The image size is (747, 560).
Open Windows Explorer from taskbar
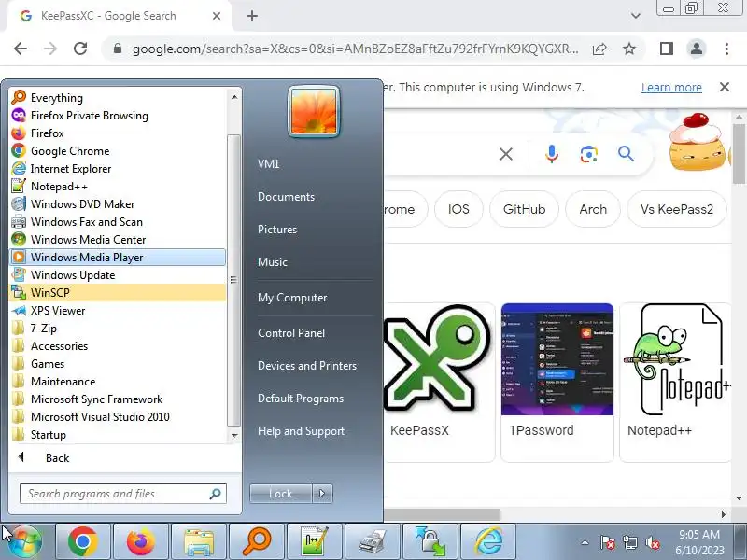[199, 541]
